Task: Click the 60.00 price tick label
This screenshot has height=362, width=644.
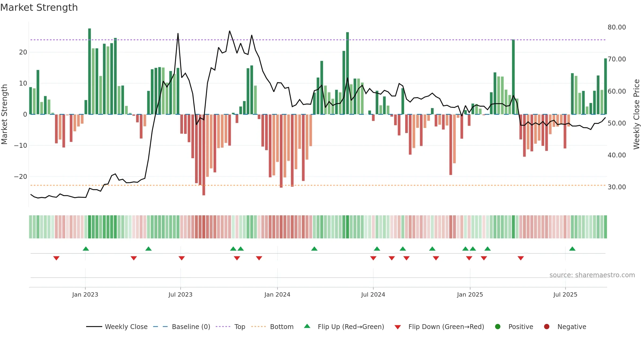Action: [x=617, y=91]
